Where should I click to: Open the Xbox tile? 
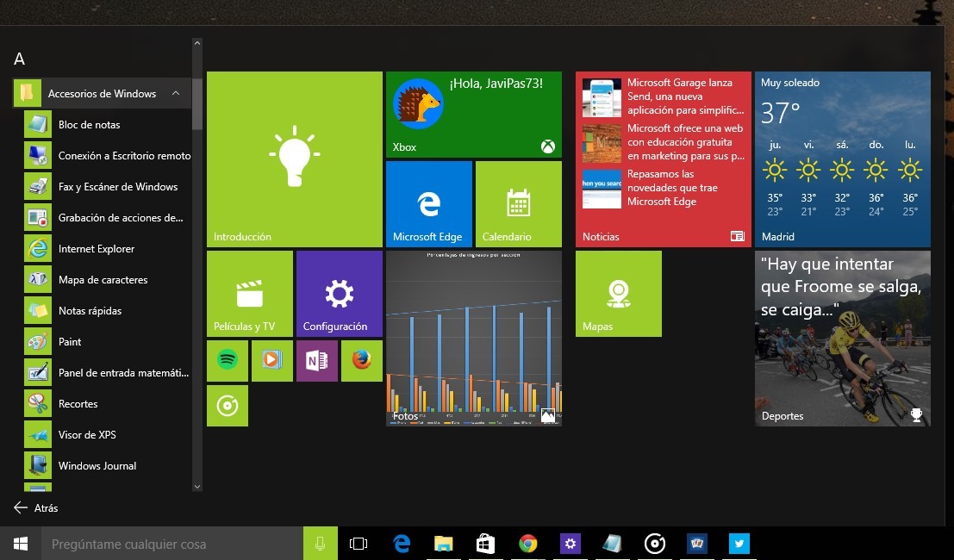click(x=474, y=115)
